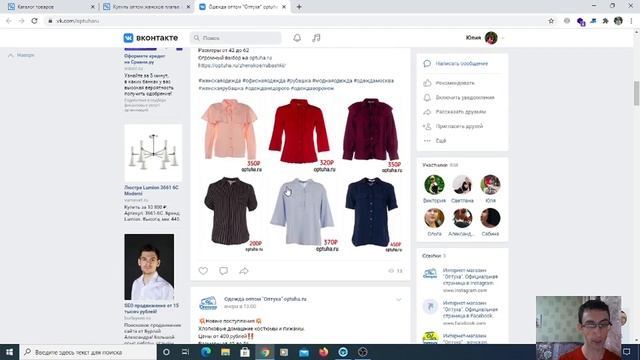
Task: Open the post author Одежда оптом Оптуха link
Action: (265, 299)
